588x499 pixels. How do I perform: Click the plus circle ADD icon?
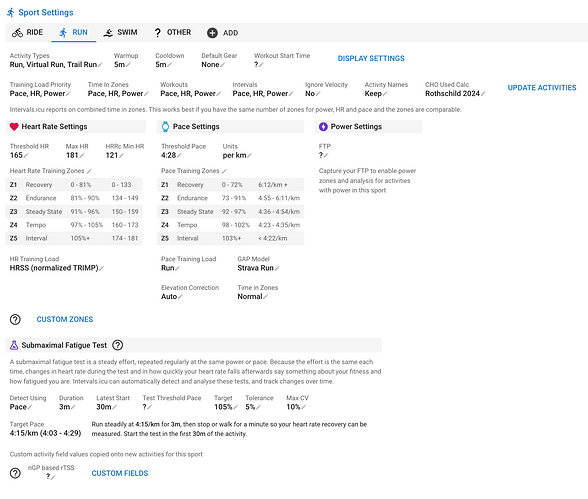pyautogui.click(x=212, y=33)
